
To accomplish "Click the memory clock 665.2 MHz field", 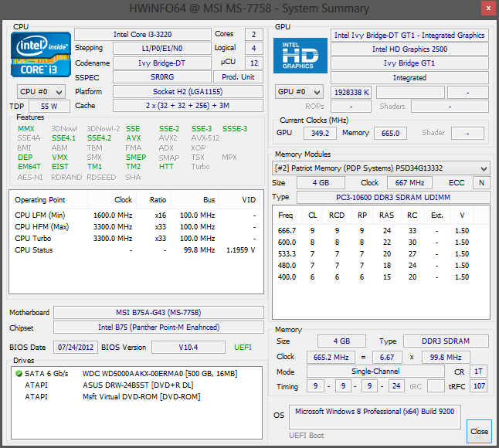I will tap(331, 358).
